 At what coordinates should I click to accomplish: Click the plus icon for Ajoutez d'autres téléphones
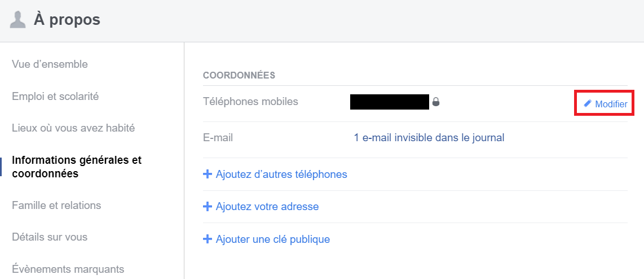tap(208, 175)
